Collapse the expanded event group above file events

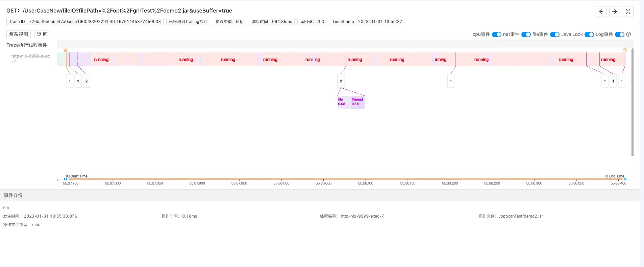[341, 81]
